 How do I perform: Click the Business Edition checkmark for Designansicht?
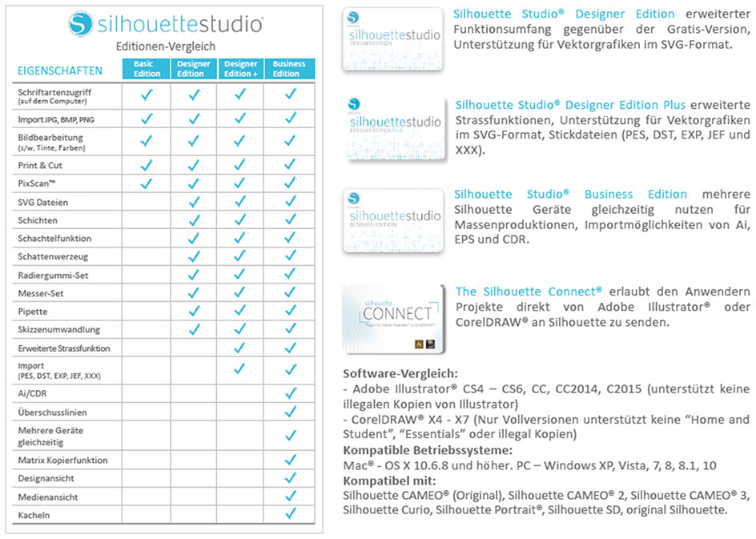point(290,477)
